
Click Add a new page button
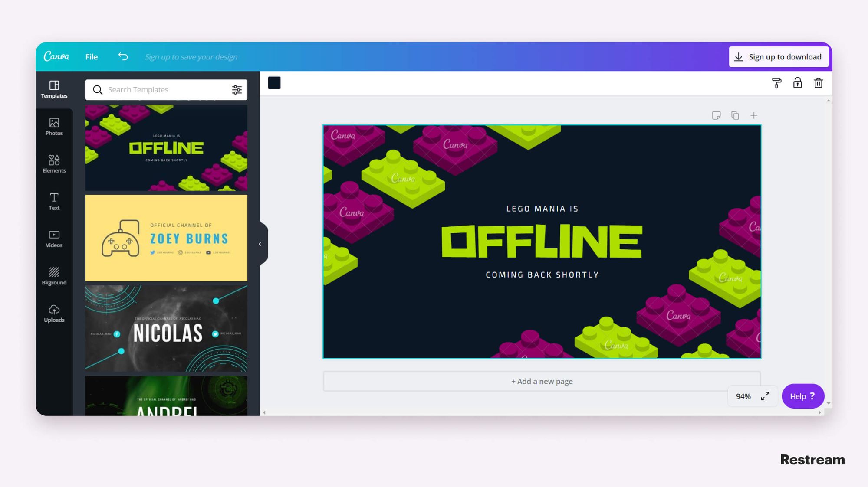[x=541, y=381]
